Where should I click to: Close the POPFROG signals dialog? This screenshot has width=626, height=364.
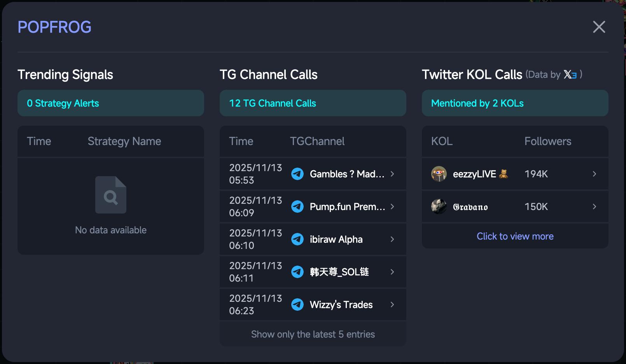599,27
